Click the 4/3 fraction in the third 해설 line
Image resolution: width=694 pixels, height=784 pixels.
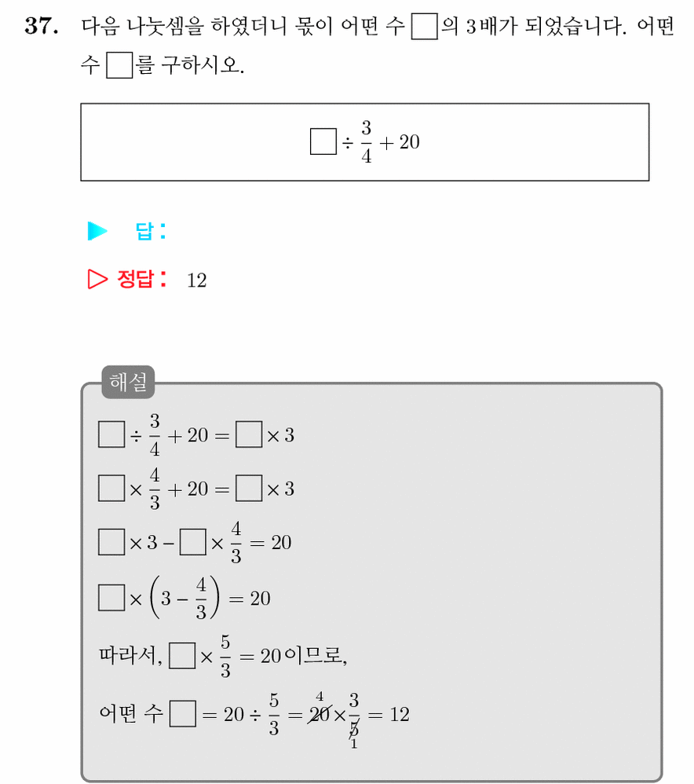(236, 542)
